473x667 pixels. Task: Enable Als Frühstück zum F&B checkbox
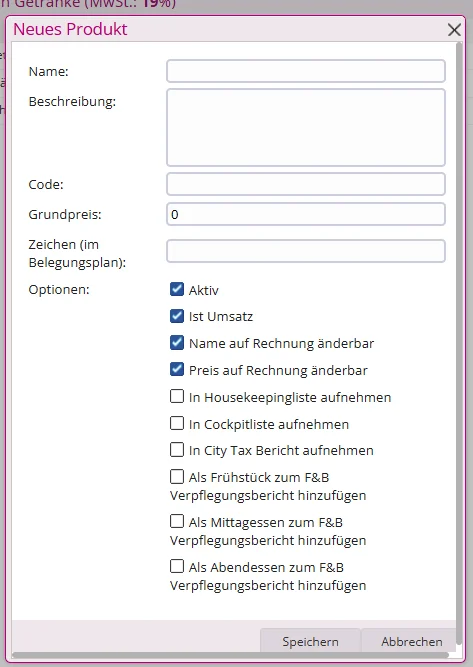[x=177, y=476]
